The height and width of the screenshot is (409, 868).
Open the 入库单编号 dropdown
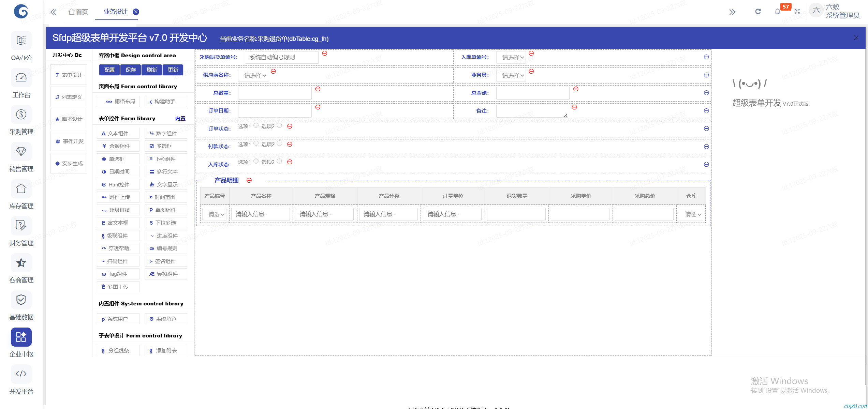pyautogui.click(x=511, y=58)
